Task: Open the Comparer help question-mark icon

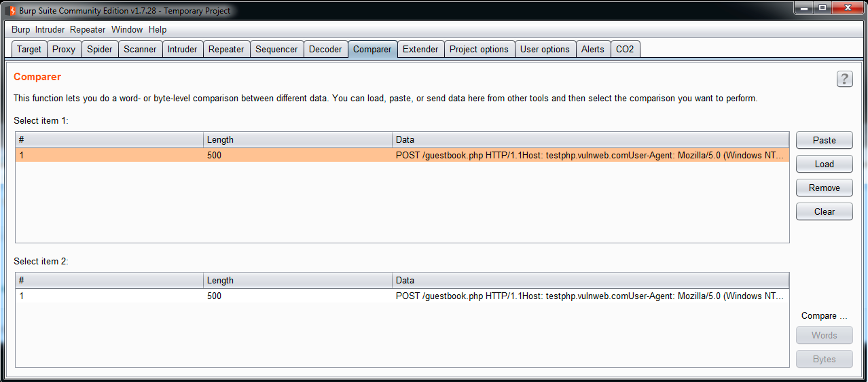Action: [844, 79]
